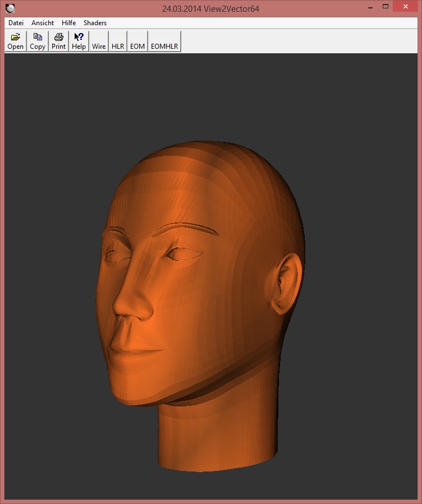Switch to Wire display mode

coord(99,41)
